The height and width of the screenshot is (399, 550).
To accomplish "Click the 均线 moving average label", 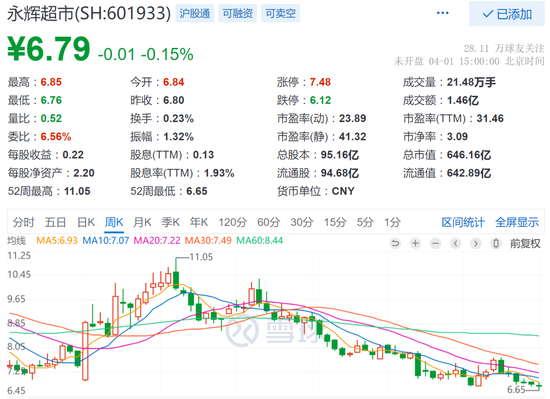I will 16,241.
